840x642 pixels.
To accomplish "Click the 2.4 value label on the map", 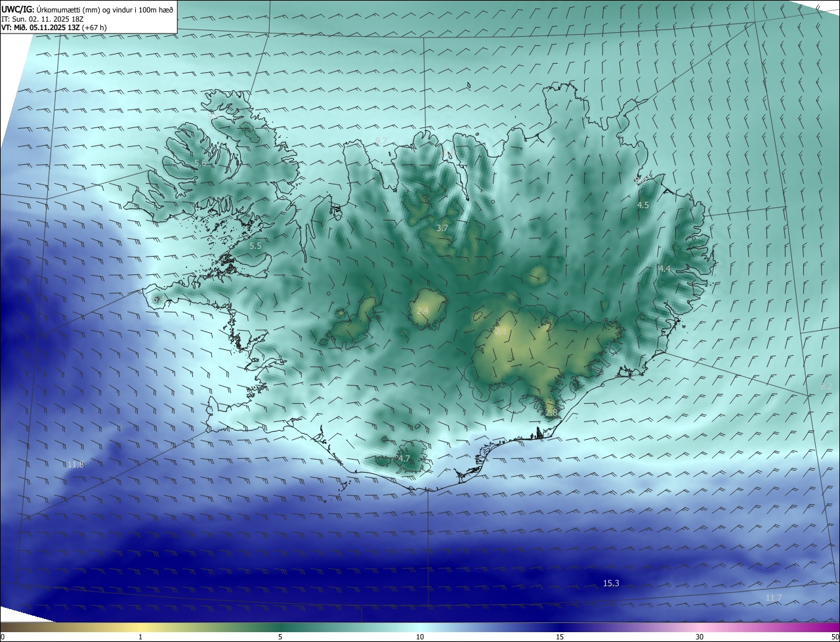I will (423, 310).
